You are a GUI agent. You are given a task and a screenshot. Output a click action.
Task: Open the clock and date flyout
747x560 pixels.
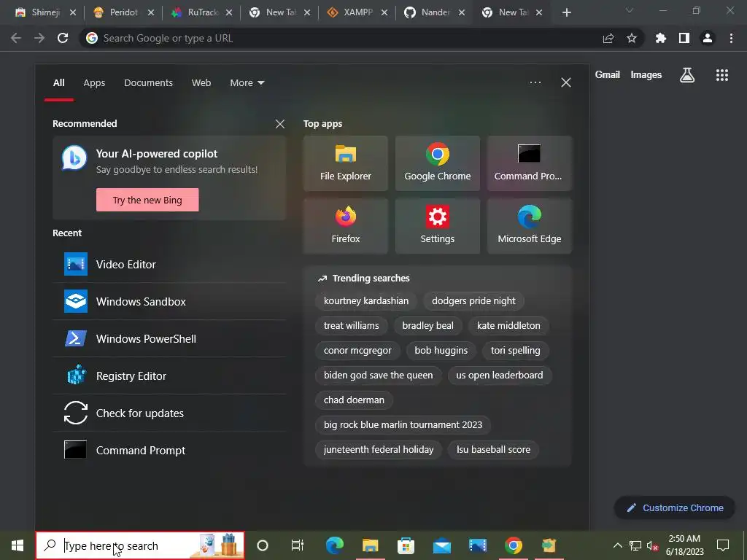coord(684,545)
